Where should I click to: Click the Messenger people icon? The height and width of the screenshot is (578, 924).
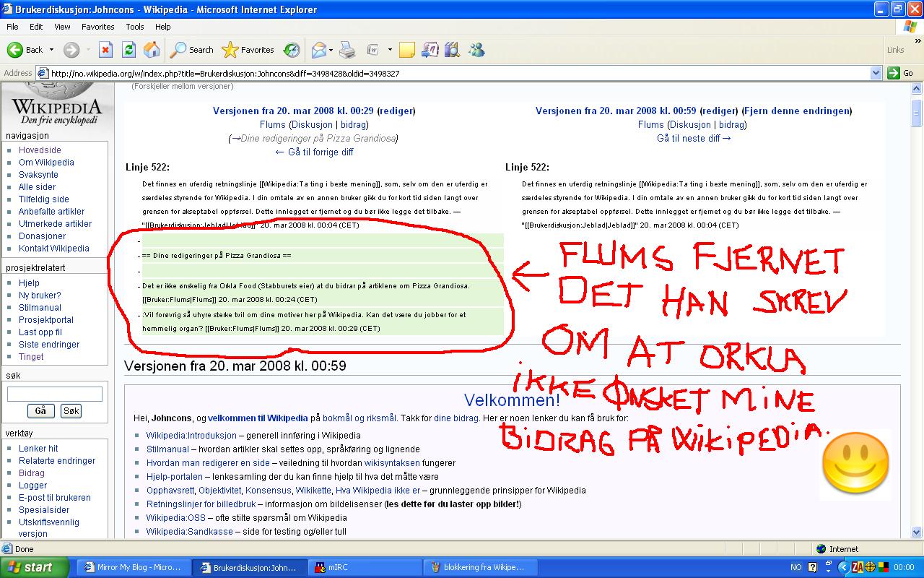(476, 50)
